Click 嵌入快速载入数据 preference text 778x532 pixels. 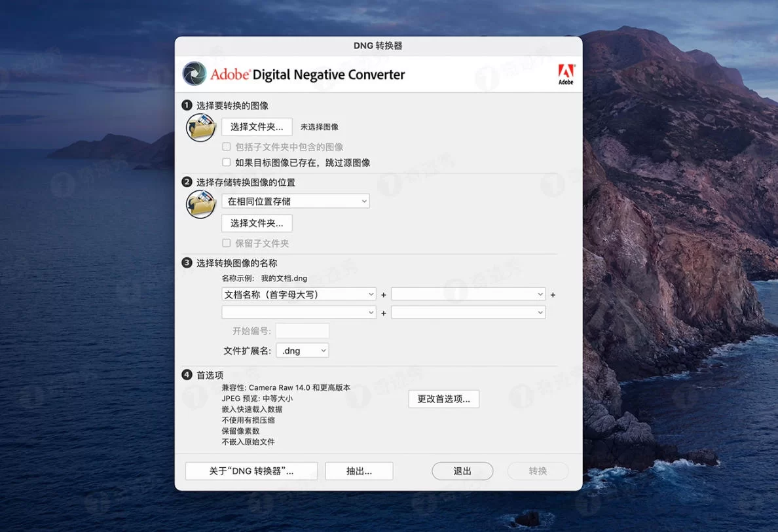pos(252,410)
